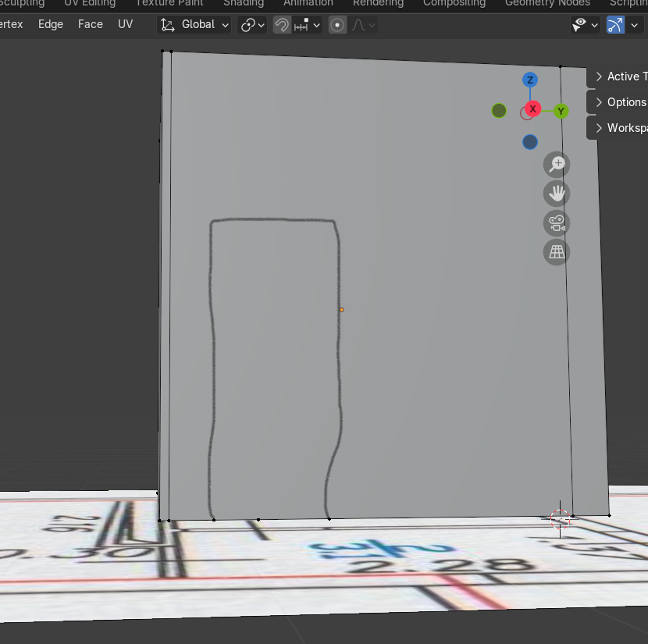648x644 pixels.
Task: Open the pivot point dropdown
Action: 253,25
